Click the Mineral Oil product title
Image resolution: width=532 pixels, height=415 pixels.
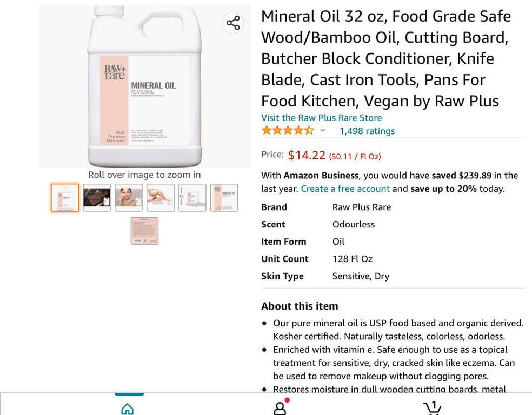tap(386, 58)
